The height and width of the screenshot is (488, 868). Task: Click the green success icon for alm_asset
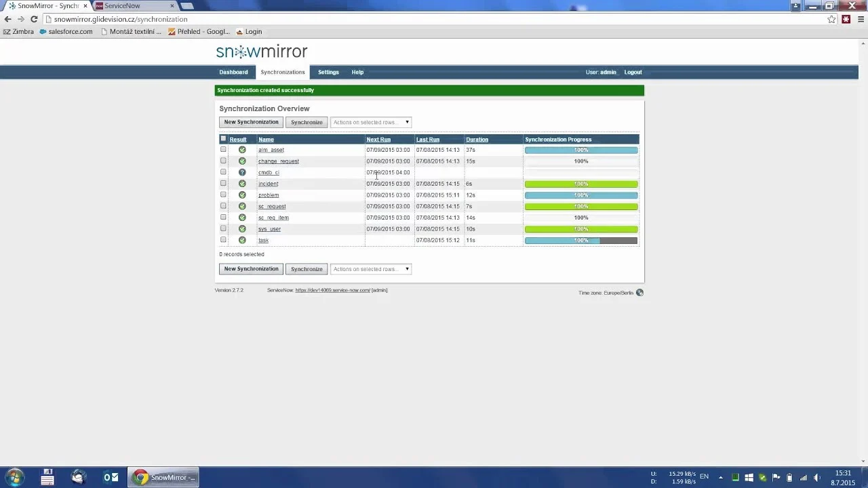pos(242,150)
